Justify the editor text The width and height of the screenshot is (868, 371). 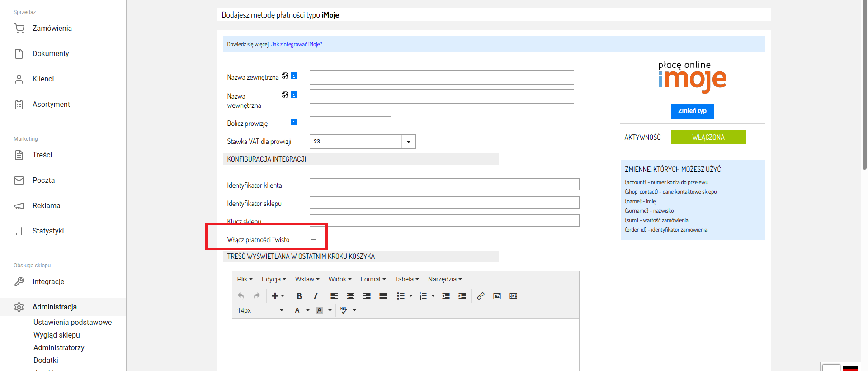pos(383,296)
